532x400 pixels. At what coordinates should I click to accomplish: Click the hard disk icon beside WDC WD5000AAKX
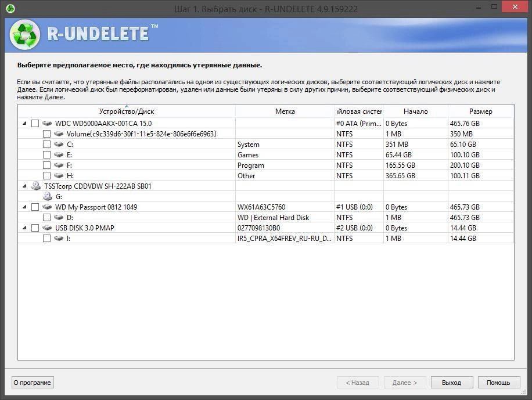coord(47,124)
